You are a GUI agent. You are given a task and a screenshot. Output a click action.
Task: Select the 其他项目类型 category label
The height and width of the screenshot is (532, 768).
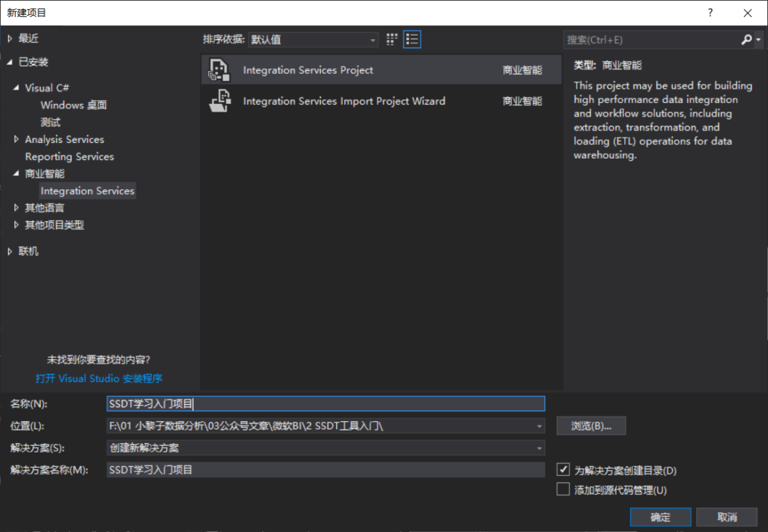(x=54, y=225)
